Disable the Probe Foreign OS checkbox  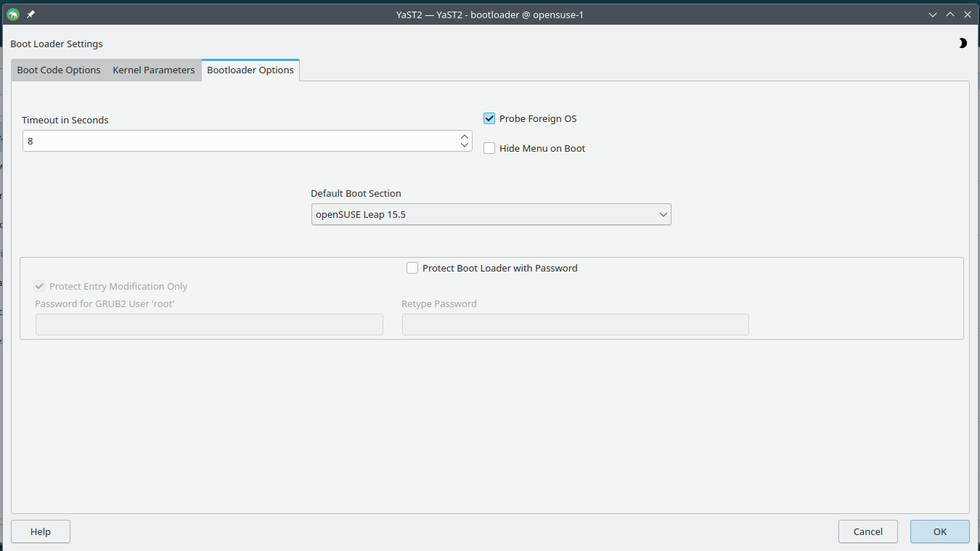click(x=489, y=118)
